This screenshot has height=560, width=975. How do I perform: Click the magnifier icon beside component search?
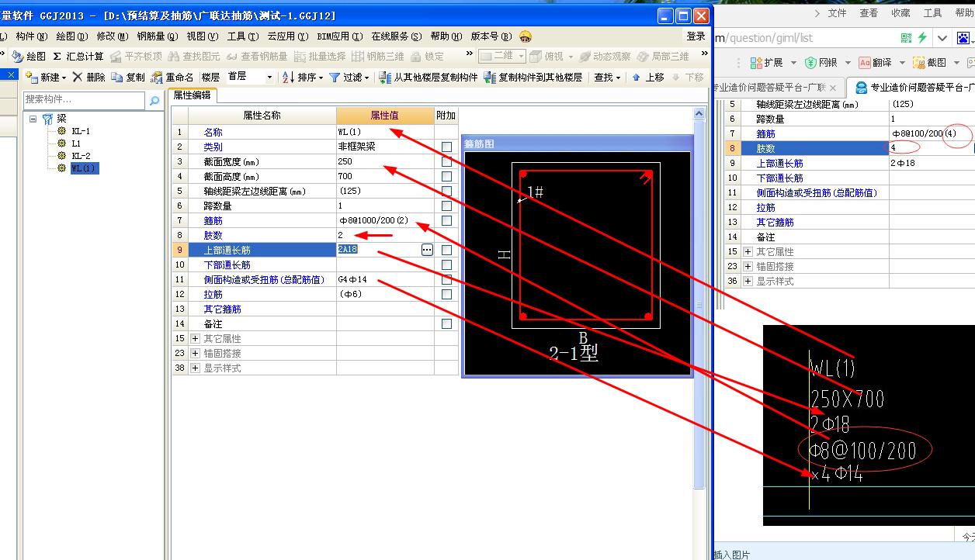point(154,100)
